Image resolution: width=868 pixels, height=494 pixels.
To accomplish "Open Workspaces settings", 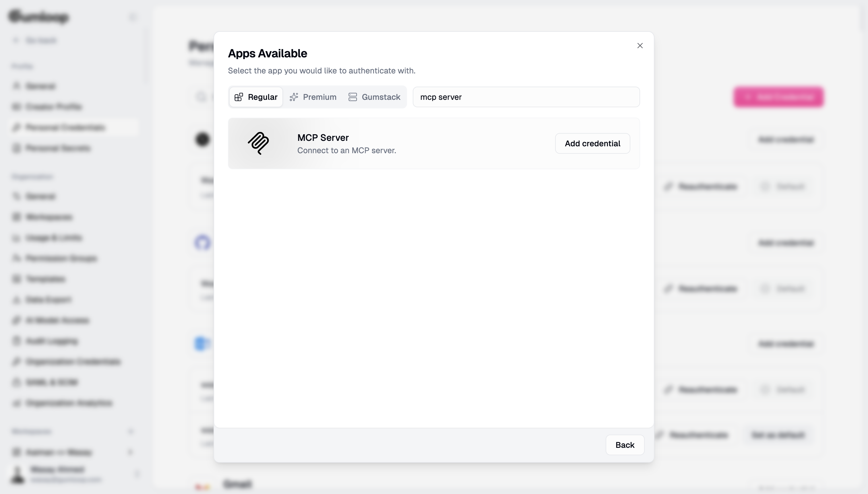I will tap(49, 217).
